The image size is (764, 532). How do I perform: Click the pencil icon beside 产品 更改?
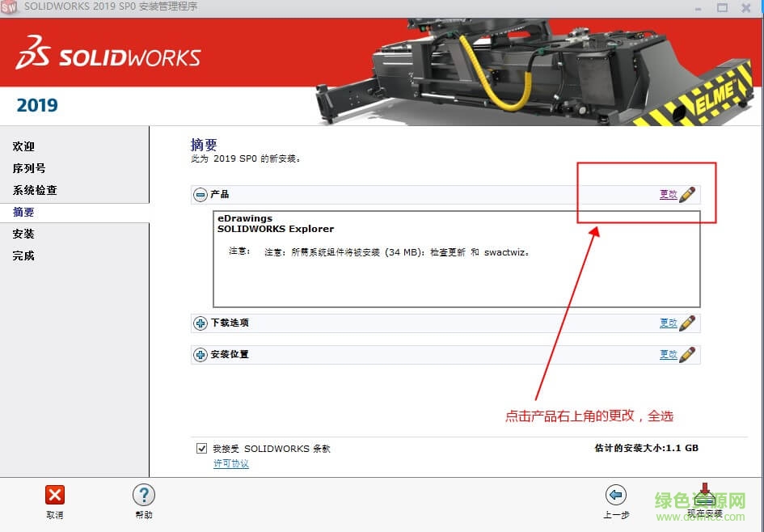click(687, 195)
